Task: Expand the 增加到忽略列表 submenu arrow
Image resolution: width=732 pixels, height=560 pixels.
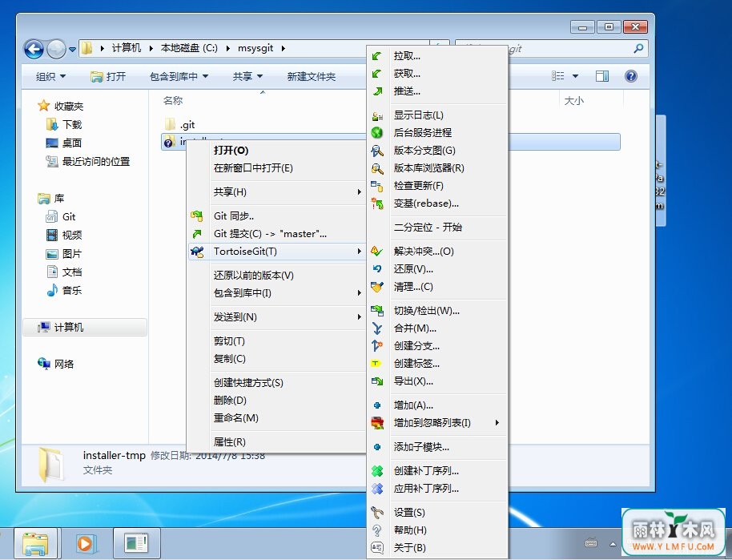Action: pos(497,423)
